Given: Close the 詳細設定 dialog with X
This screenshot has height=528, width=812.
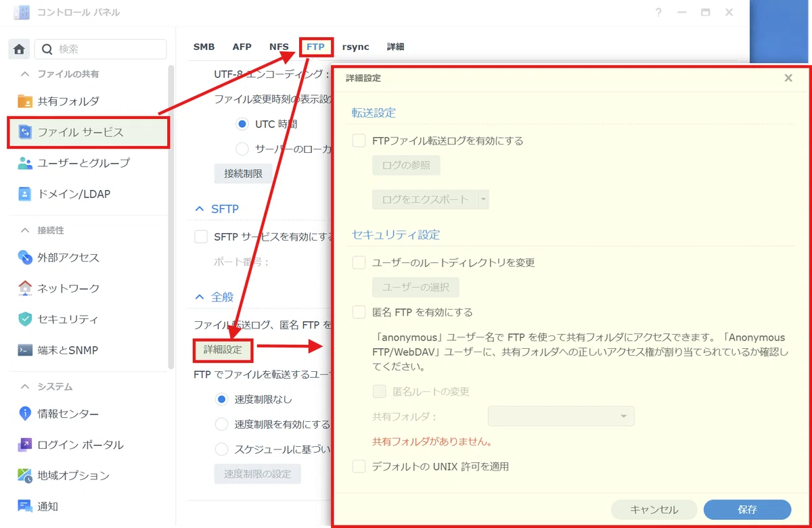Looking at the screenshot, I should pyautogui.click(x=788, y=78).
